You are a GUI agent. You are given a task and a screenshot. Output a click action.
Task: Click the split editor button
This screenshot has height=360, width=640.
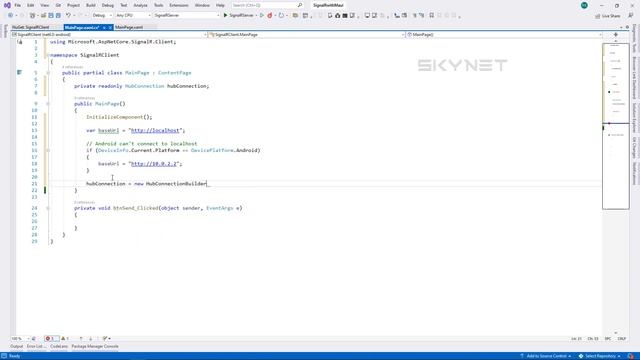click(x=616, y=35)
